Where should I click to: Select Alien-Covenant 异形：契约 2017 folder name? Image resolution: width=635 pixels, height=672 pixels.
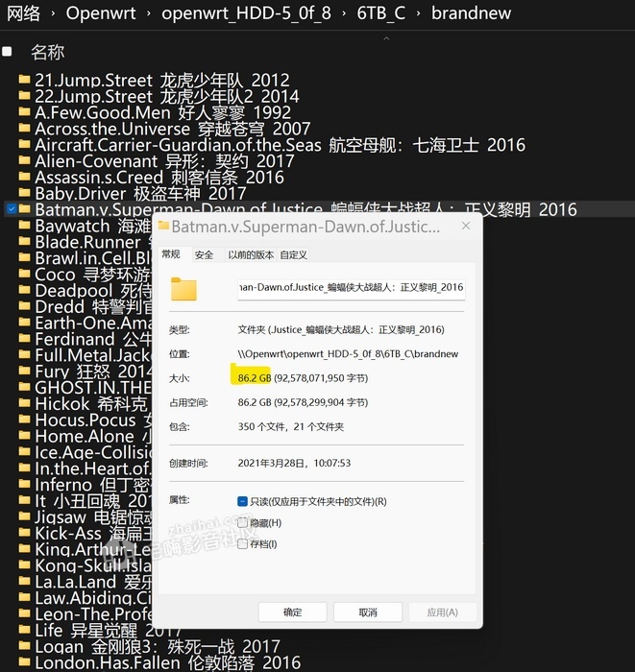[x=164, y=161]
